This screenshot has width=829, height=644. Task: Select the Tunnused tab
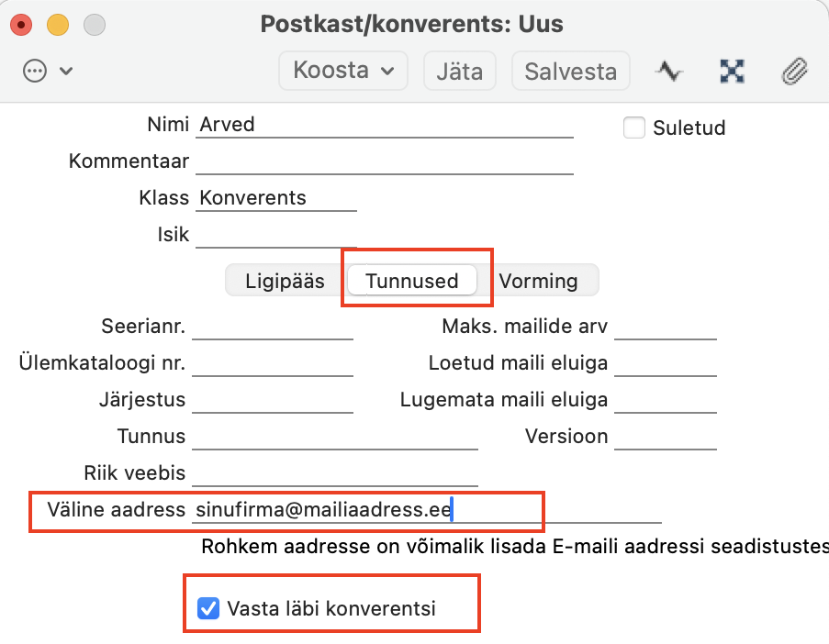411,281
